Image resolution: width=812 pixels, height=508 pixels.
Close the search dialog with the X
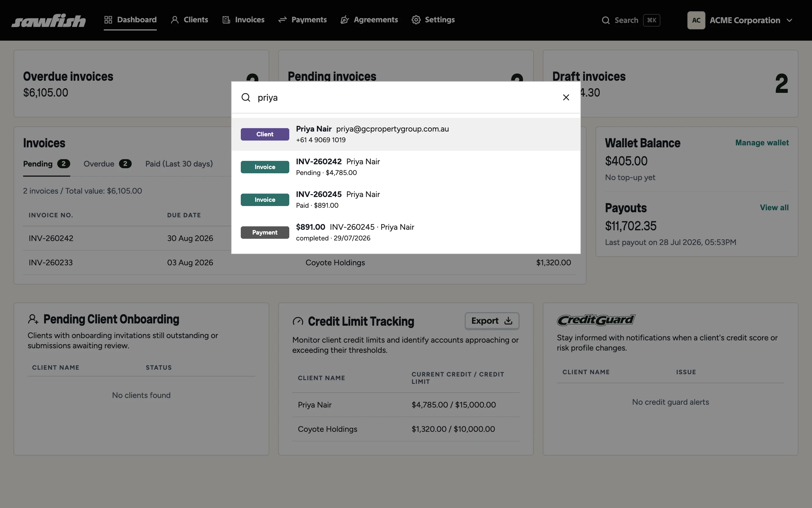[x=566, y=97]
